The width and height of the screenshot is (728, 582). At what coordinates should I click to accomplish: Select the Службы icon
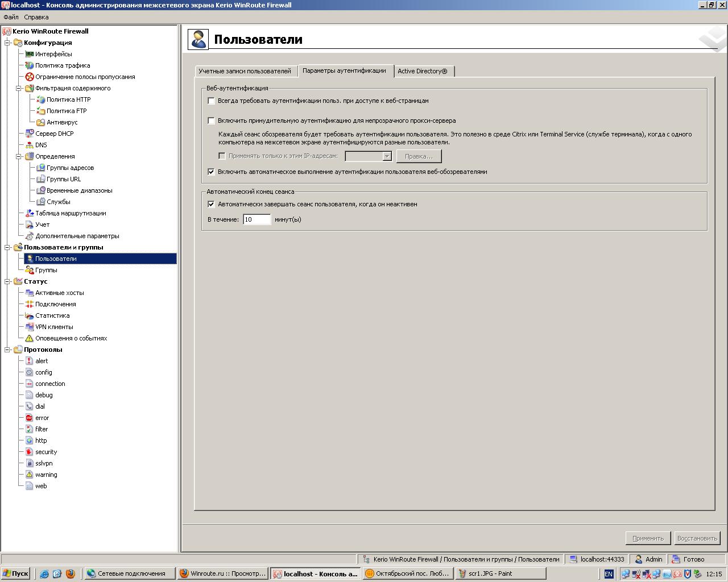pos(41,202)
